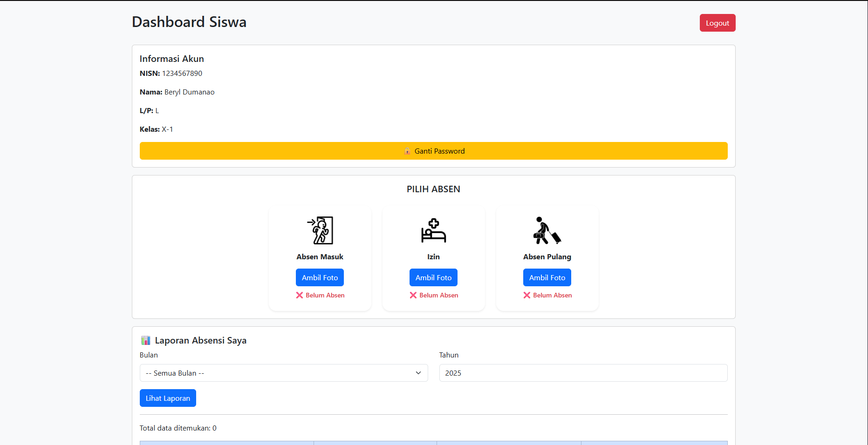The image size is (868, 445).
Task: Click bar chart icon beside Laporan Absensi Saya
Action: click(x=146, y=340)
